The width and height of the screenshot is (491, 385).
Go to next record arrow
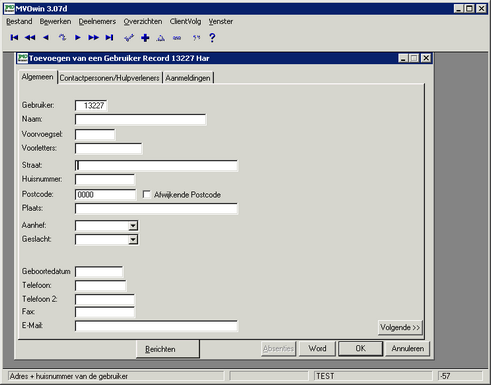tap(78, 38)
